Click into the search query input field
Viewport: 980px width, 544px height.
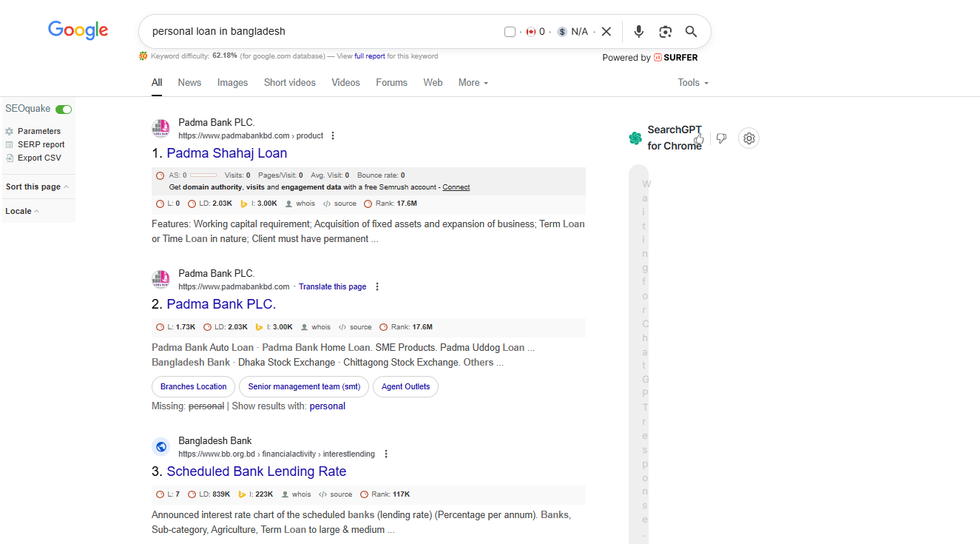pos(318,31)
